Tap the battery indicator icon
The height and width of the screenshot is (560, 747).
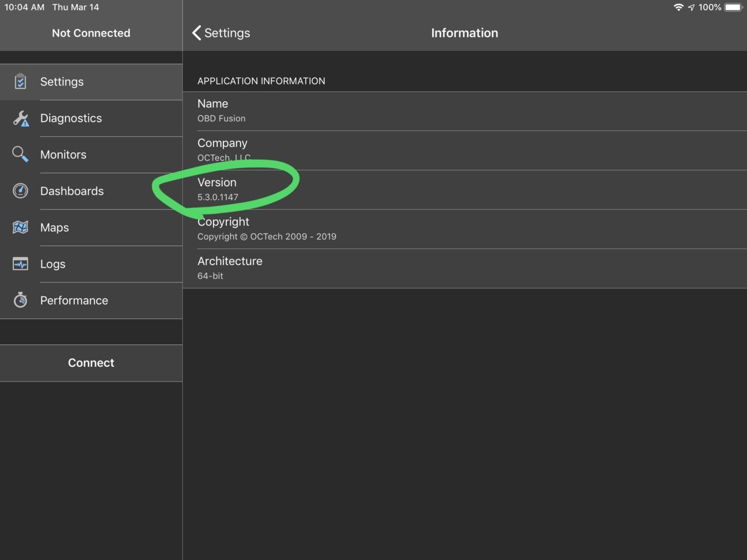point(734,8)
